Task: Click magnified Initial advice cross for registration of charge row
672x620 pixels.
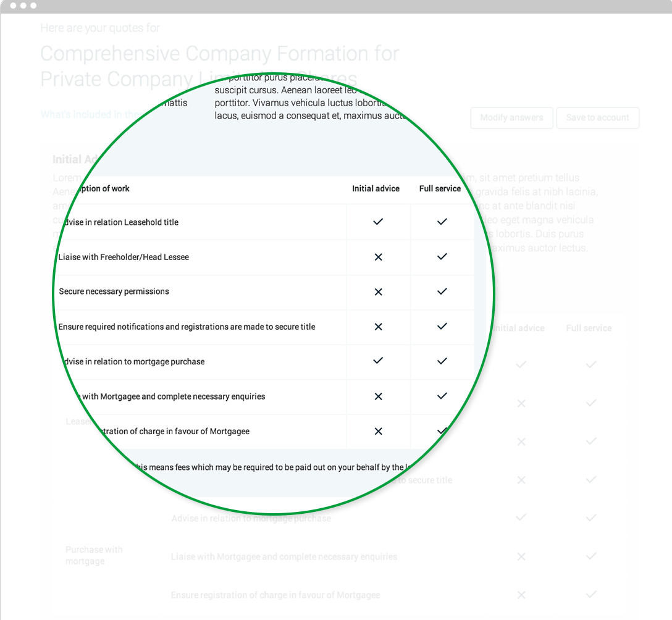Action: [378, 431]
